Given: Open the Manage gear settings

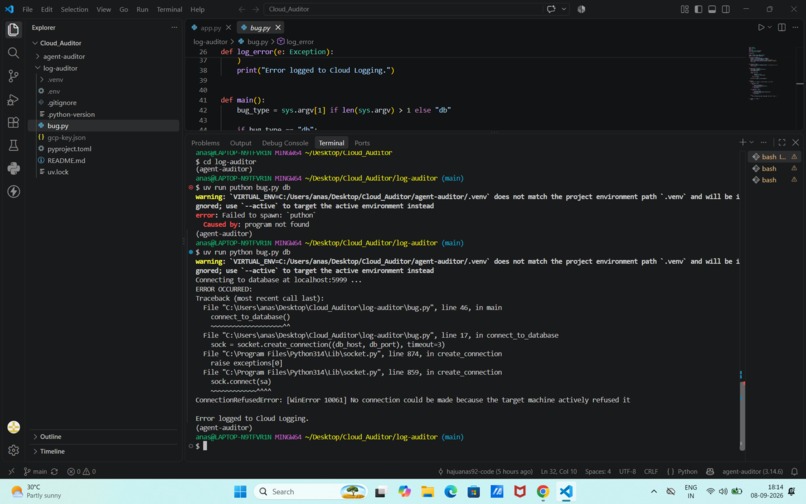Looking at the screenshot, I should (x=13, y=450).
